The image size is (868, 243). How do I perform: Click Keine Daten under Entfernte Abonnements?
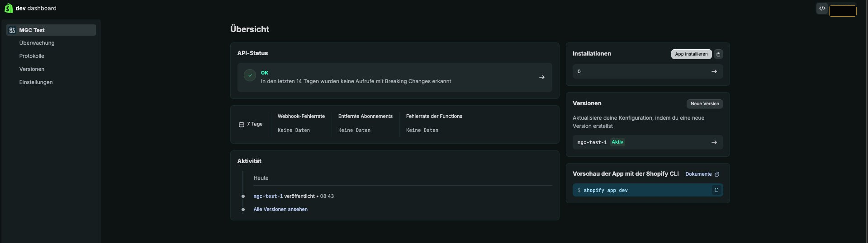354,130
